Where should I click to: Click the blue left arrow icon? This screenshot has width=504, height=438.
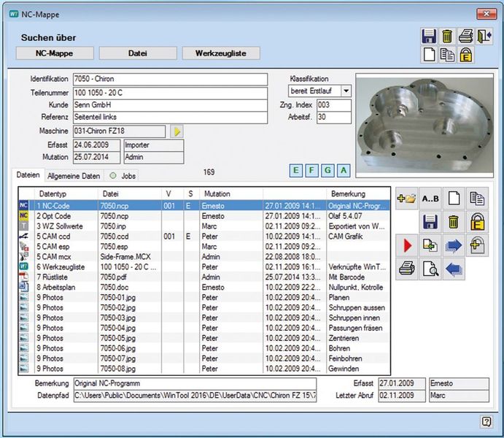point(454,269)
